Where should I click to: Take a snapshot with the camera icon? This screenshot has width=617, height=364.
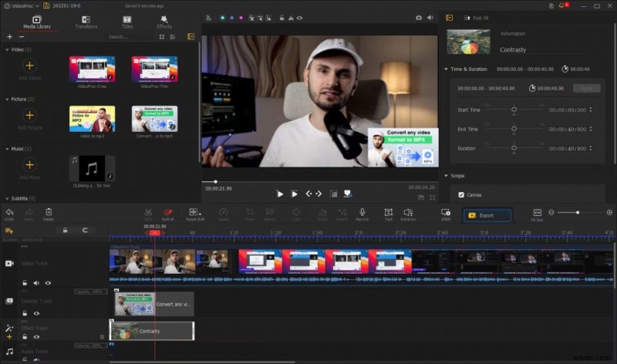click(x=419, y=17)
